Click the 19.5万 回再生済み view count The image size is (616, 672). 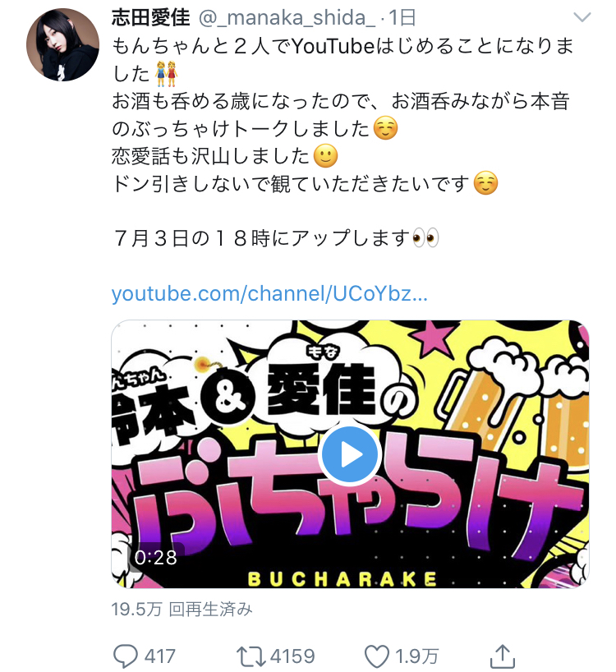[182, 609]
